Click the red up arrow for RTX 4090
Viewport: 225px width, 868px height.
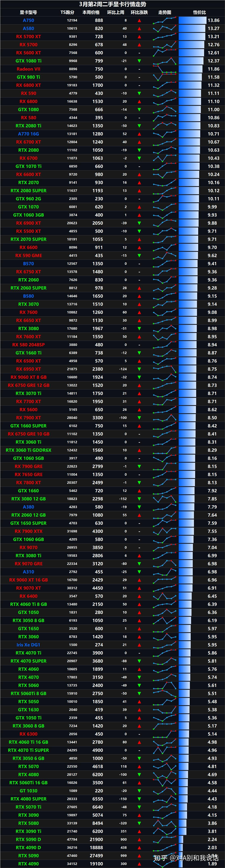[139, 864]
